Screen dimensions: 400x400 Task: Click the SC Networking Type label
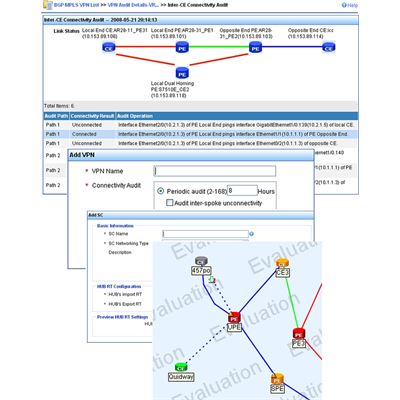coord(128,243)
